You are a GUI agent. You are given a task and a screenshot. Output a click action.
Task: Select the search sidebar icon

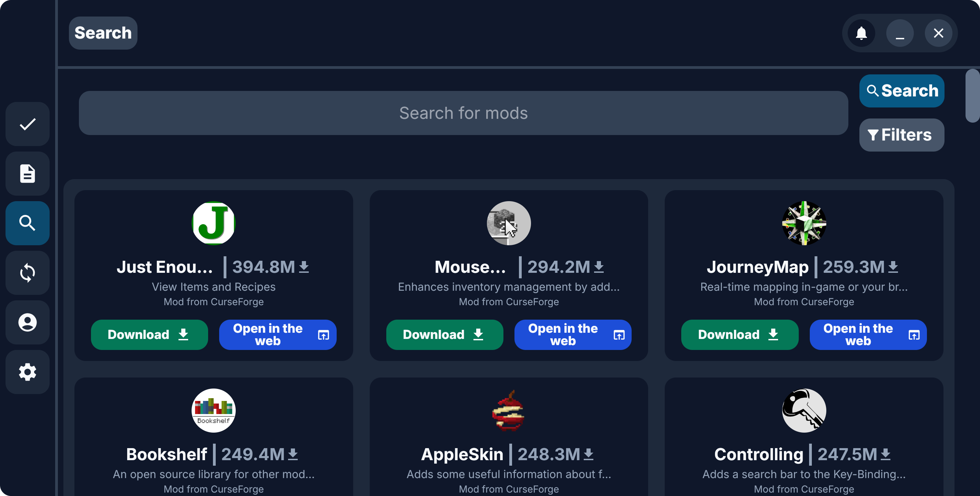click(27, 223)
